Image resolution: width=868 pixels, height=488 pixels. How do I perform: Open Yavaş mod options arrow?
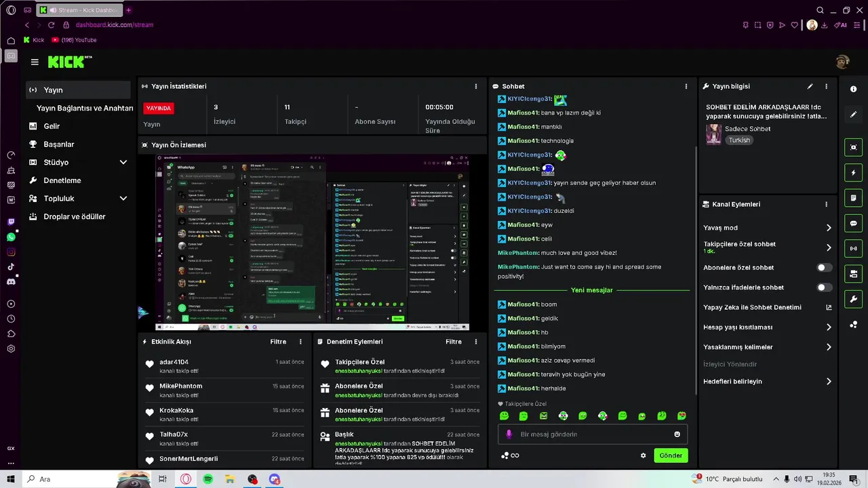[x=828, y=228]
